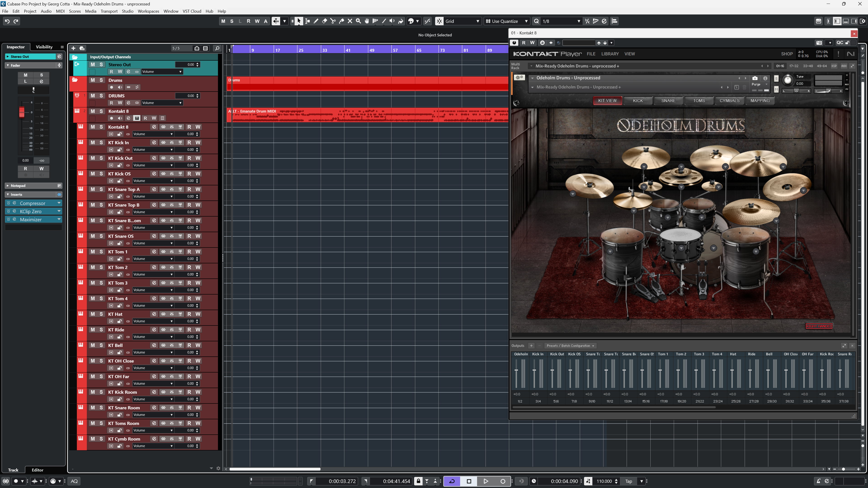Click the Kontakt snapshot camera icon

(755, 78)
